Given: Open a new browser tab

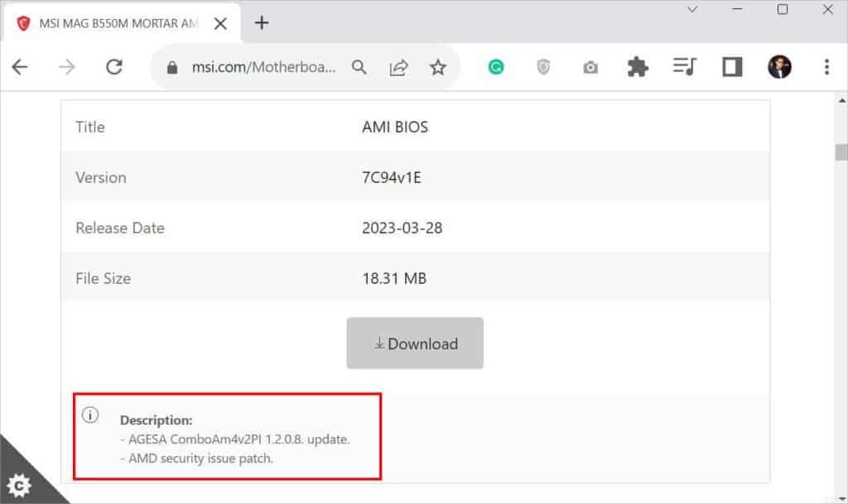Looking at the screenshot, I should click(263, 23).
